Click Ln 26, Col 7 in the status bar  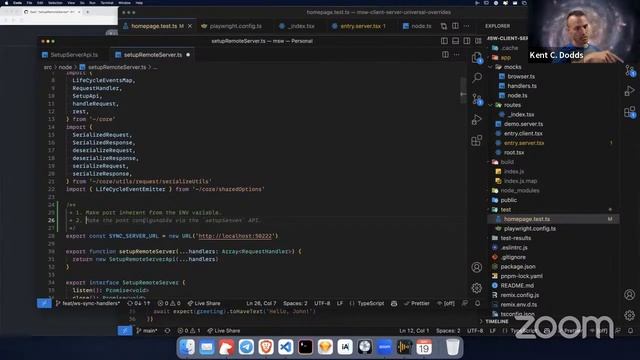click(x=261, y=303)
